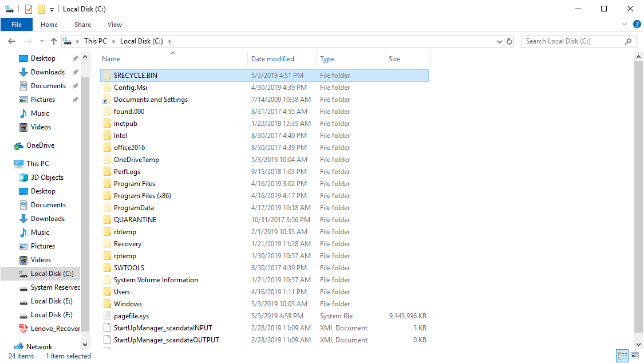
Task: Select 3D Objects in the navigation pane
Action: 47,177
